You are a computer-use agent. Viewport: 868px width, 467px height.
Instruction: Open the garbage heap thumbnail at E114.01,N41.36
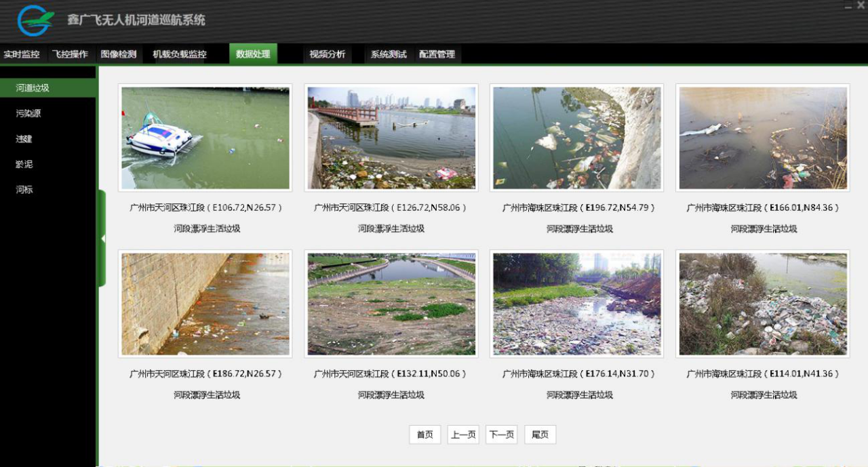[763, 304]
